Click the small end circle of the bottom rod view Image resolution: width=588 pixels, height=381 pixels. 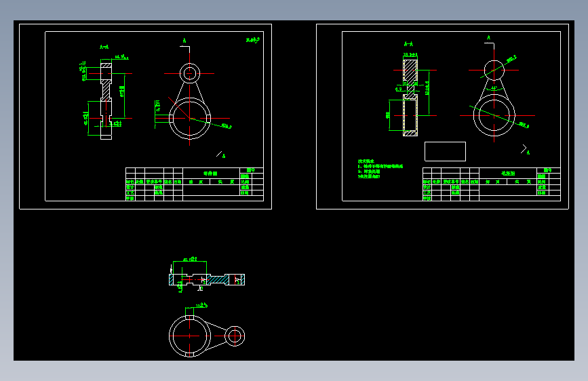[235, 336]
